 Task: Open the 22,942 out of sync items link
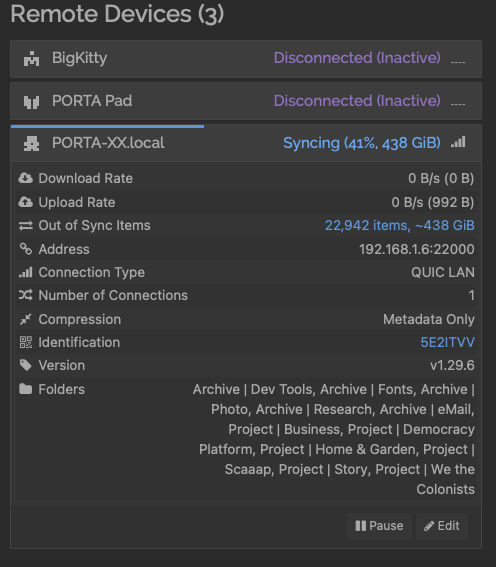(399, 225)
